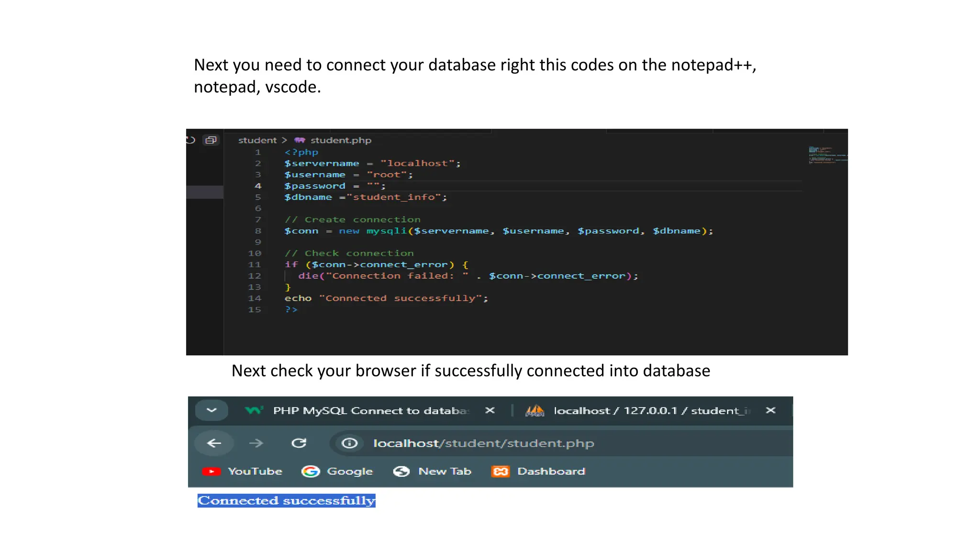980x551 pixels.
Task: Click the site info circle icon
Action: tap(349, 443)
